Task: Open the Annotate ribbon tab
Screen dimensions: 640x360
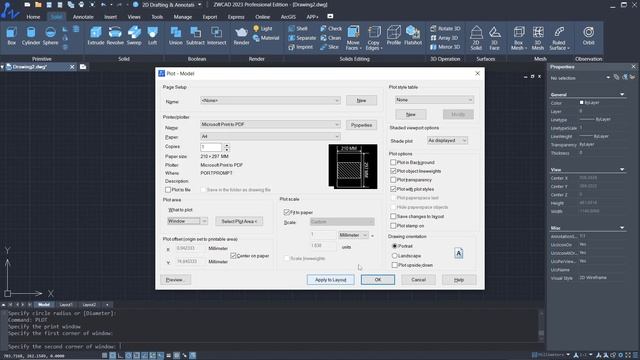Action: [x=83, y=17]
